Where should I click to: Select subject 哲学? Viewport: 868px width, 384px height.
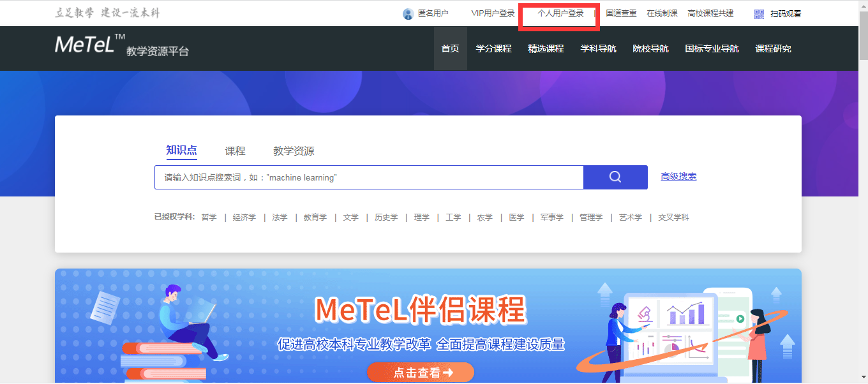(x=209, y=218)
